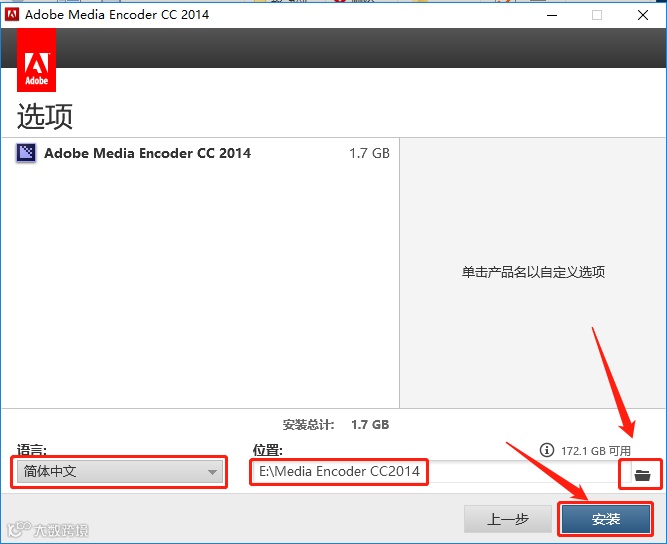Click the 安装总计 total label

pyautogui.click(x=308, y=424)
